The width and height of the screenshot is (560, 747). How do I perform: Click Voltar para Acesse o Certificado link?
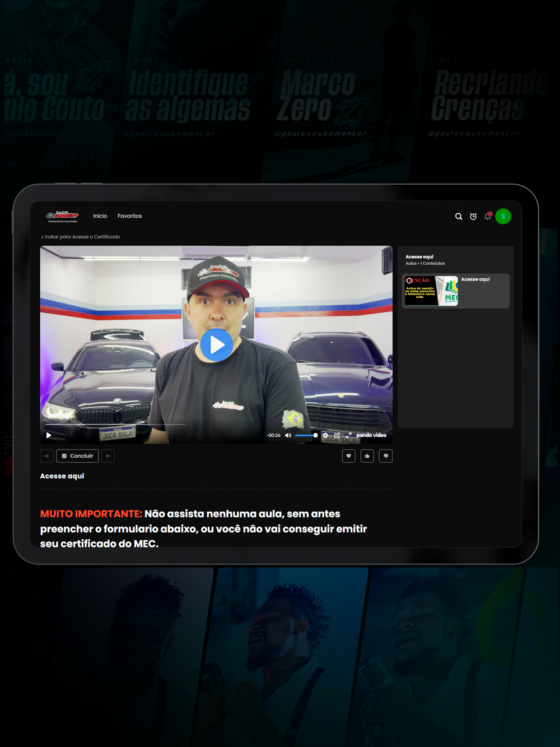click(81, 237)
